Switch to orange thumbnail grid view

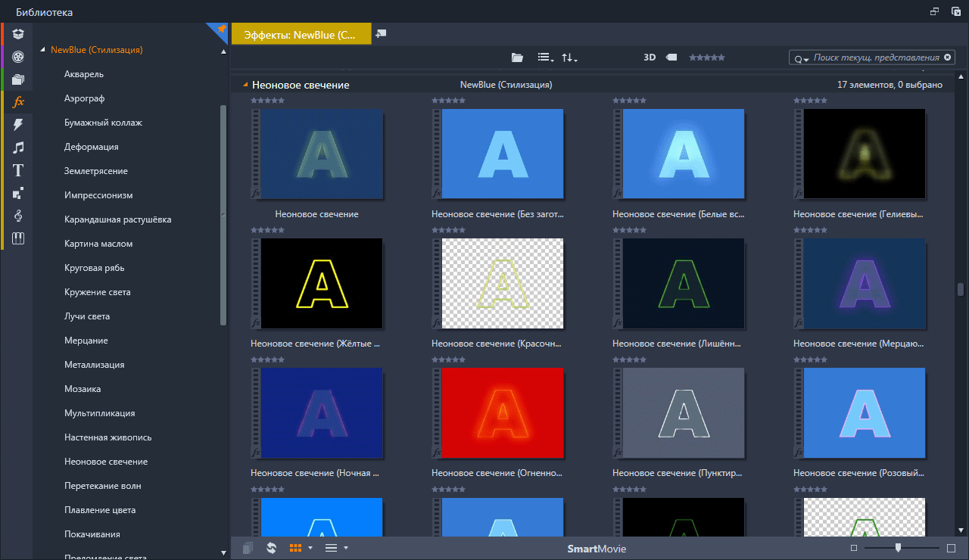296,548
